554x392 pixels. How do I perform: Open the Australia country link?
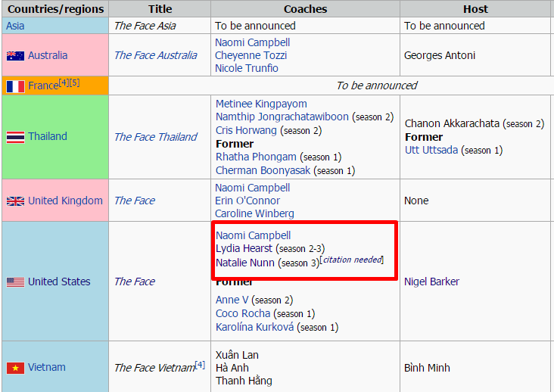click(48, 55)
